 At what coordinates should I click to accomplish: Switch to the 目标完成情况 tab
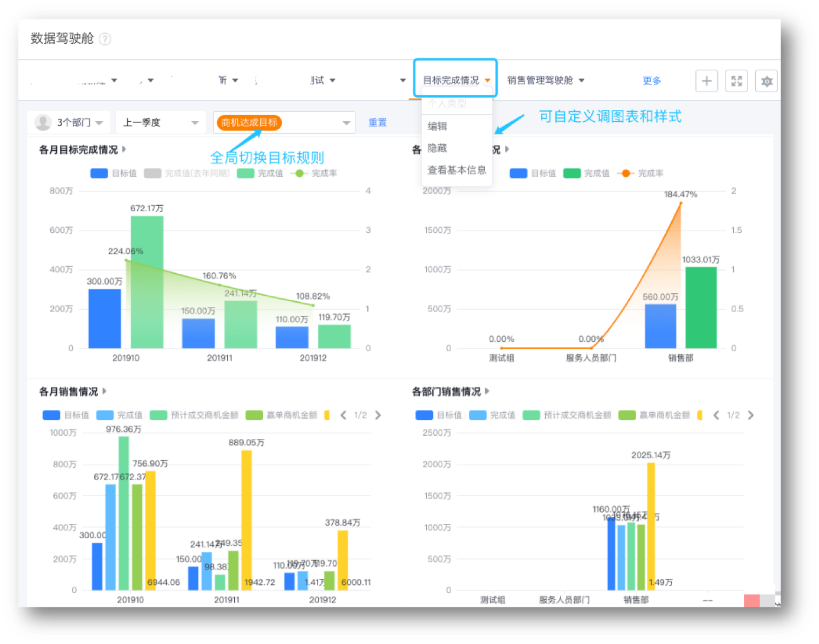451,80
